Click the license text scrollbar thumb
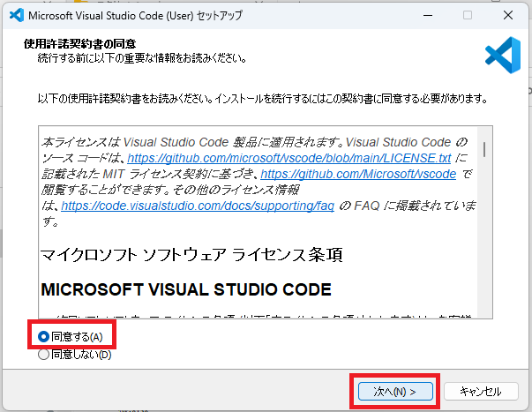The image size is (532, 412). pyautogui.click(x=484, y=149)
